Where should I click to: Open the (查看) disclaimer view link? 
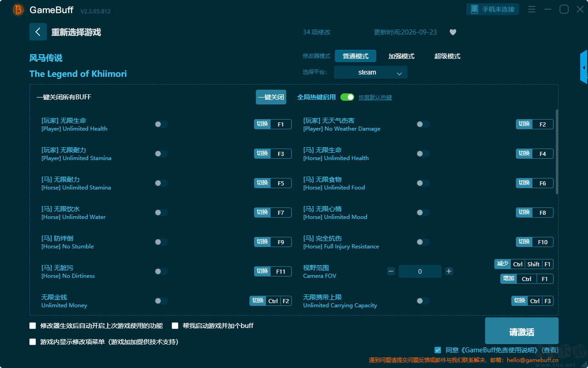(549, 350)
